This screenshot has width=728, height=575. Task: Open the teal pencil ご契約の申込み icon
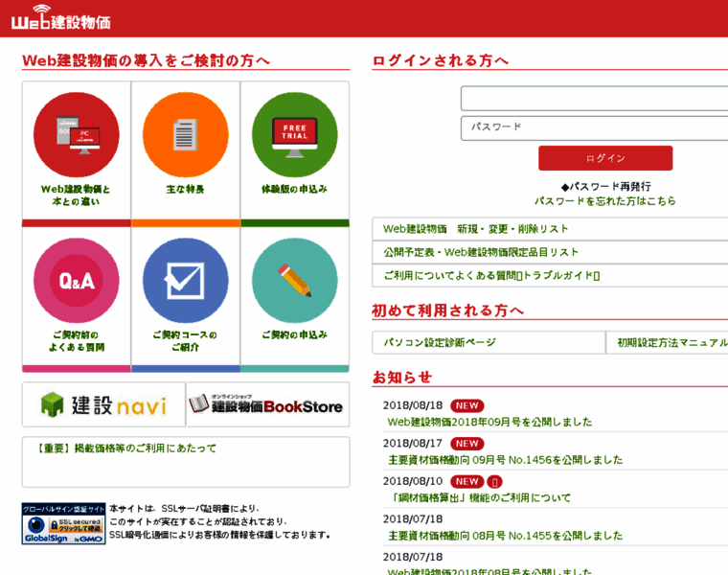point(295,280)
